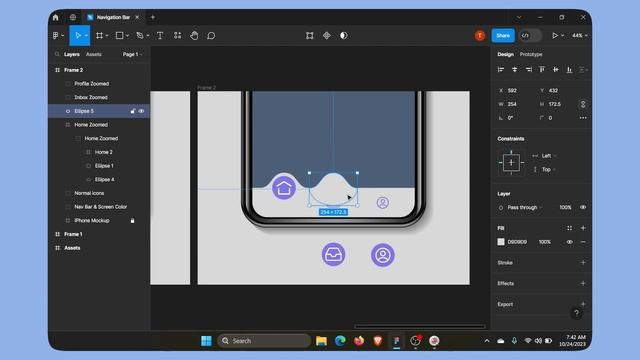Open a new tab with plus button
The image size is (640, 360).
point(153,17)
